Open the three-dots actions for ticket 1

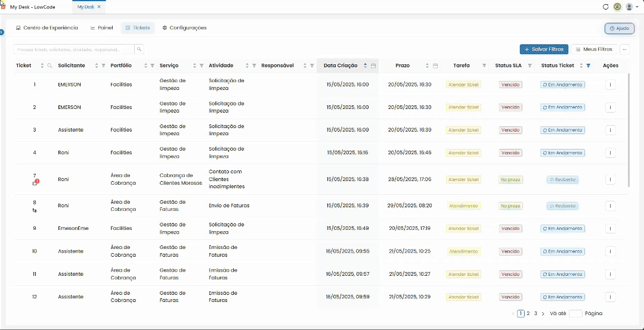(611, 85)
